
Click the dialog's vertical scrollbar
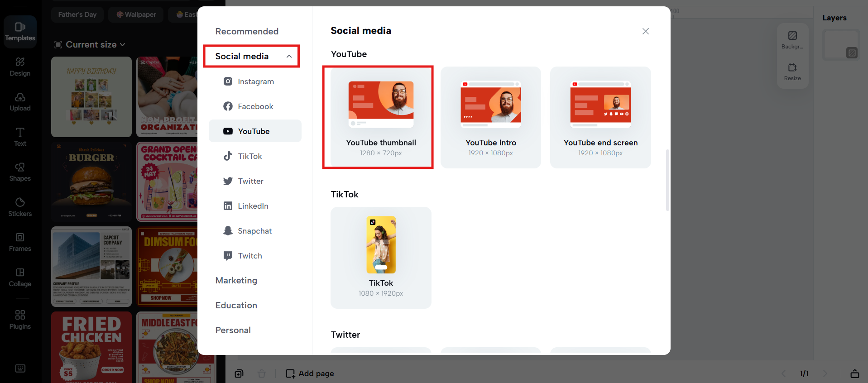tap(667, 180)
